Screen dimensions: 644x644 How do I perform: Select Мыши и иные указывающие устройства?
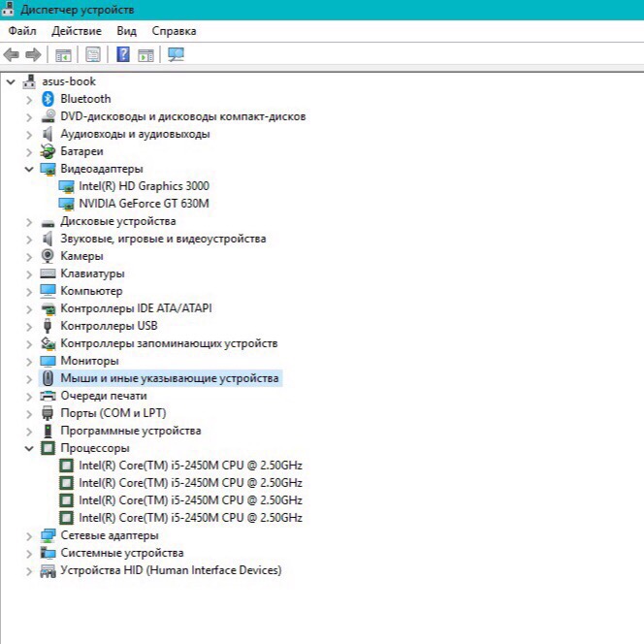[169, 378]
